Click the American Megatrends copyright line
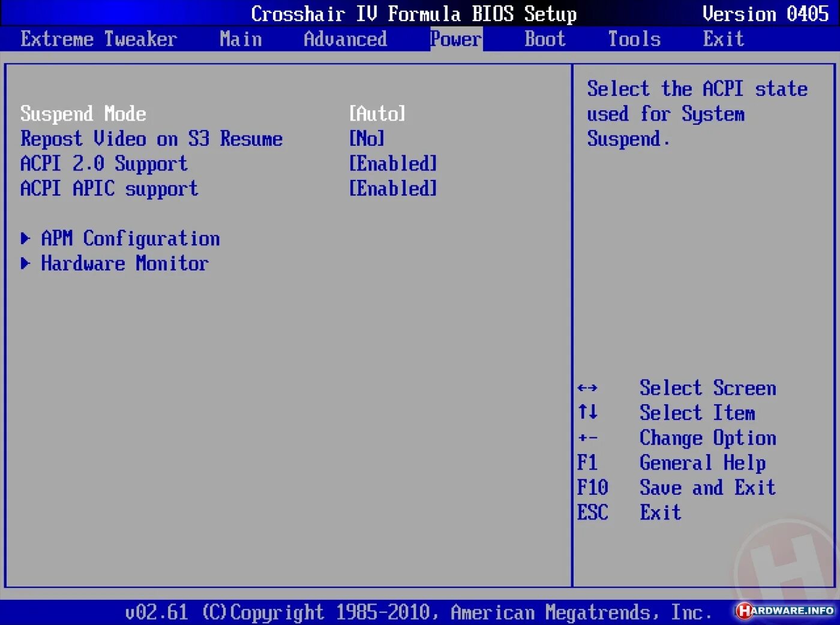This screenshot has width=840, height=625. click(419, 612)
